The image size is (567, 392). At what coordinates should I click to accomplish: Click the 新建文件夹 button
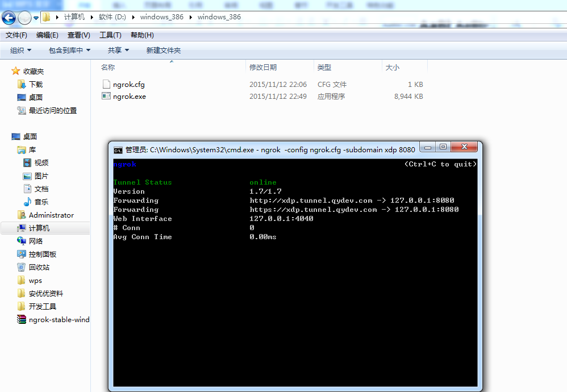click(x=164, y=50)
